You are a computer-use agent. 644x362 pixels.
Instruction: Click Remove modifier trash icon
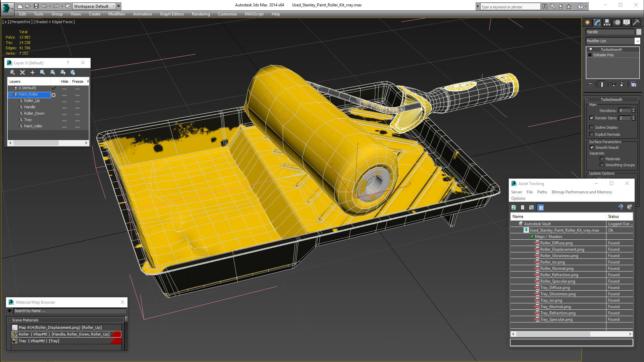tap(622, 84)
